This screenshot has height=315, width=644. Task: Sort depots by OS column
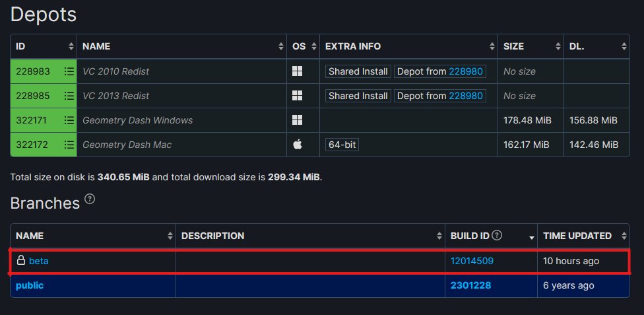click(x=314, y=46)
